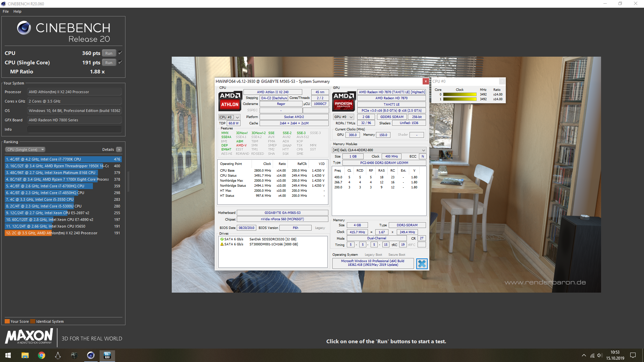644x362 pixels.
Task: Click the ECC N indicator box
Action: 423,157
